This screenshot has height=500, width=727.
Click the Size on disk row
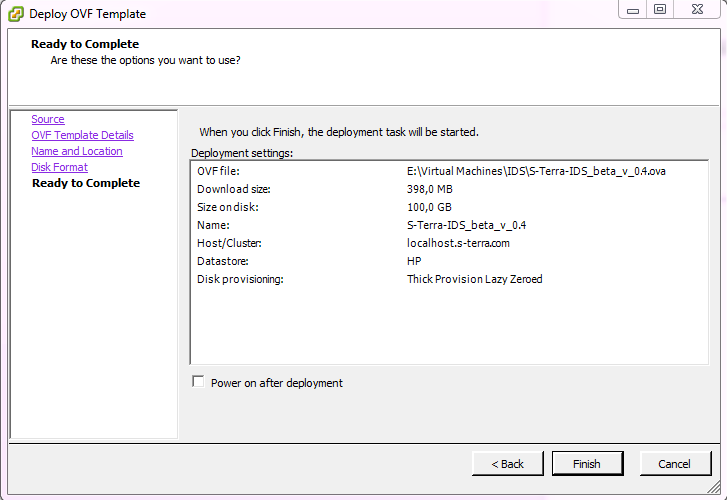tap(449, 207)
